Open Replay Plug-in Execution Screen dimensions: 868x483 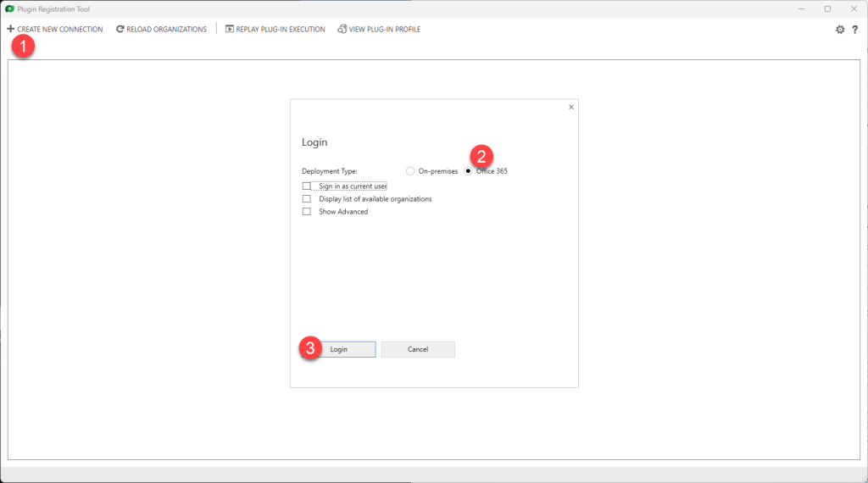275,30
